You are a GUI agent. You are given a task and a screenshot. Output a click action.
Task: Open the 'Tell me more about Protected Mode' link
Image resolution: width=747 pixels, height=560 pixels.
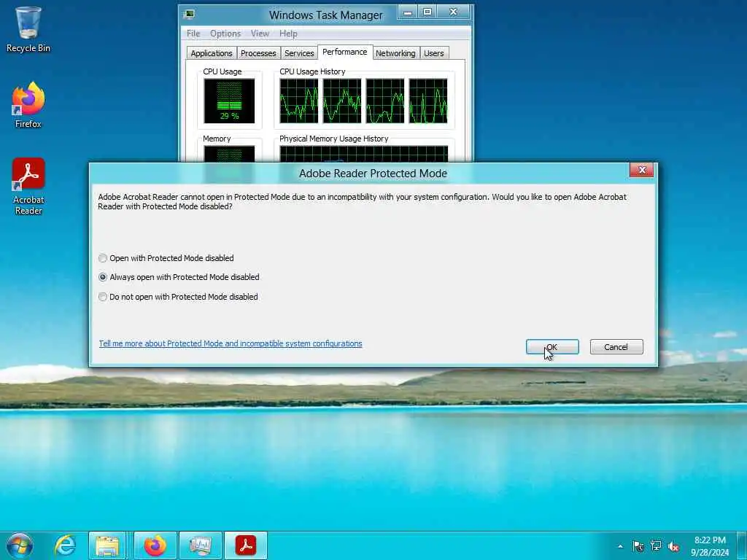(x=231, y=343)
